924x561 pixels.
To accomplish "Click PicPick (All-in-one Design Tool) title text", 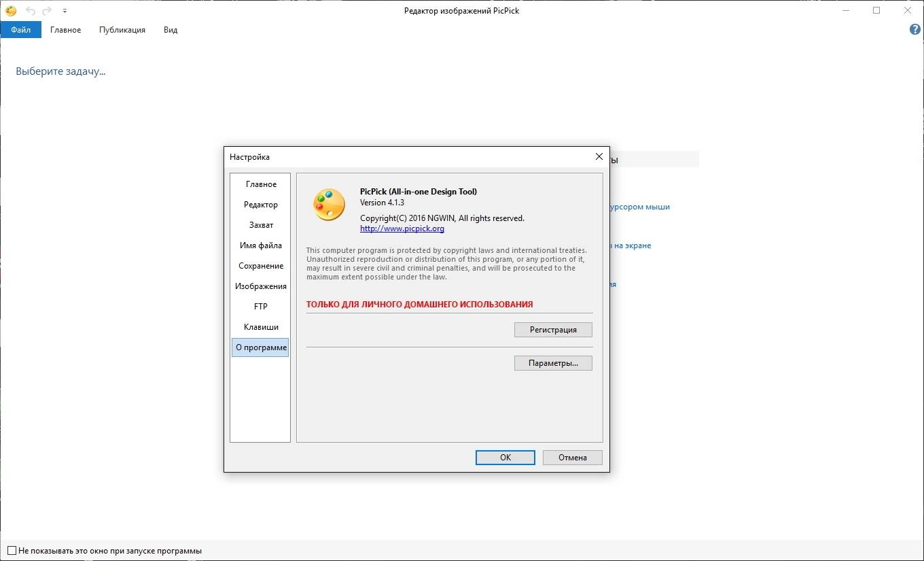I will tap(419, 192).
